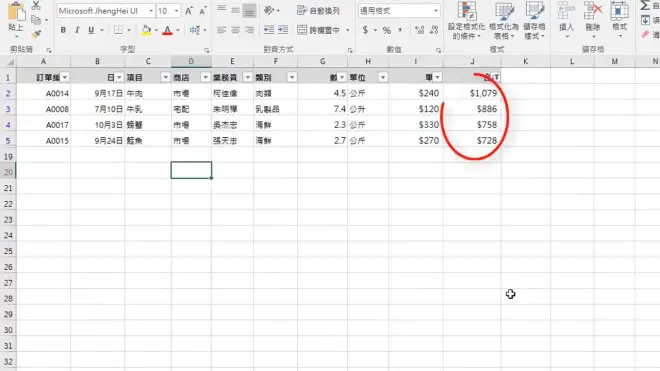
Task: Open the fill color dropdown arrow
Action: coord(156,30)
